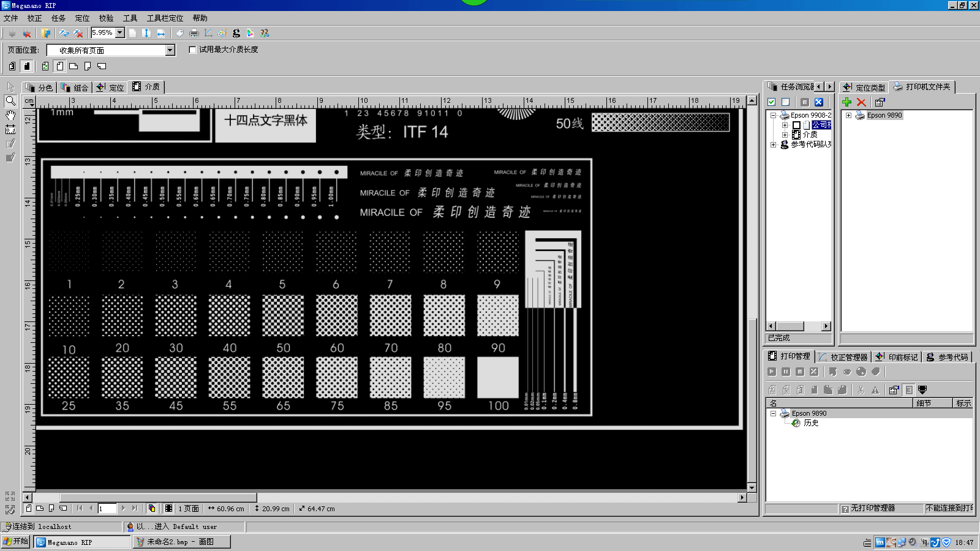Toggle the 试用最大介质长度 checkbox
The image size is (980, 551).
[x=192, y=50]
